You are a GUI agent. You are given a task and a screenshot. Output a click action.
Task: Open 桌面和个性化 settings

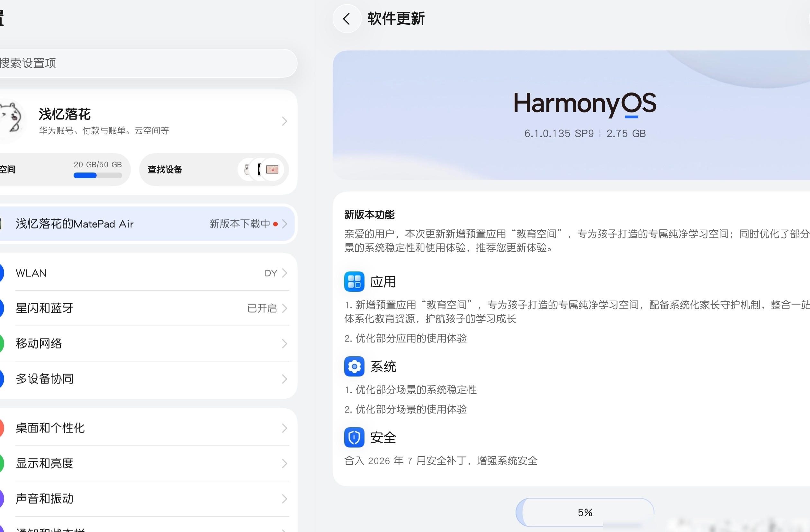[x=50, y=428]
